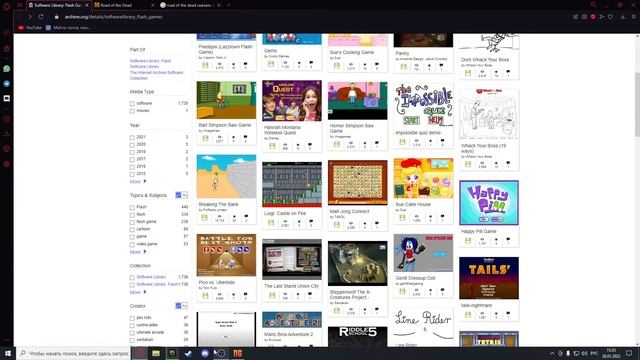
Task: Open the Impossible Quiz demo thumbnail
Action: click(x=423, y=104)
